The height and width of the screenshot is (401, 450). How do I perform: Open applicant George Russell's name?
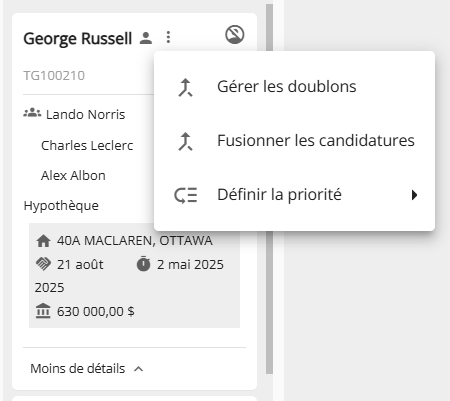coord(77,38)
